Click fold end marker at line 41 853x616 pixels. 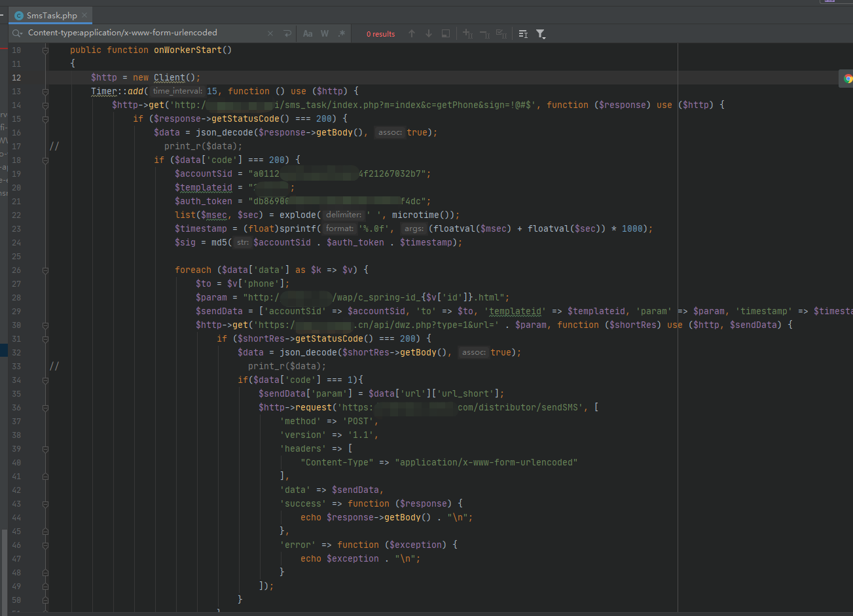pyautogui.click(x=45, y=476)
